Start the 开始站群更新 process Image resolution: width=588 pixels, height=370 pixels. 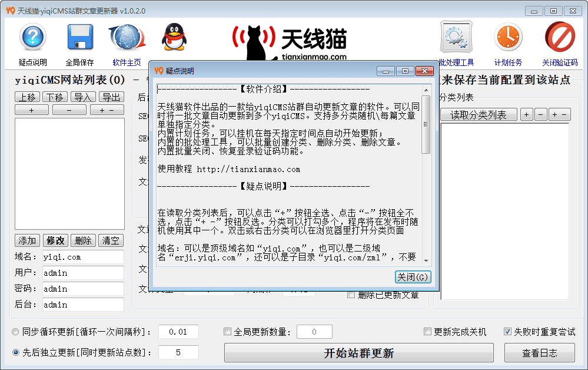point(359,353)
